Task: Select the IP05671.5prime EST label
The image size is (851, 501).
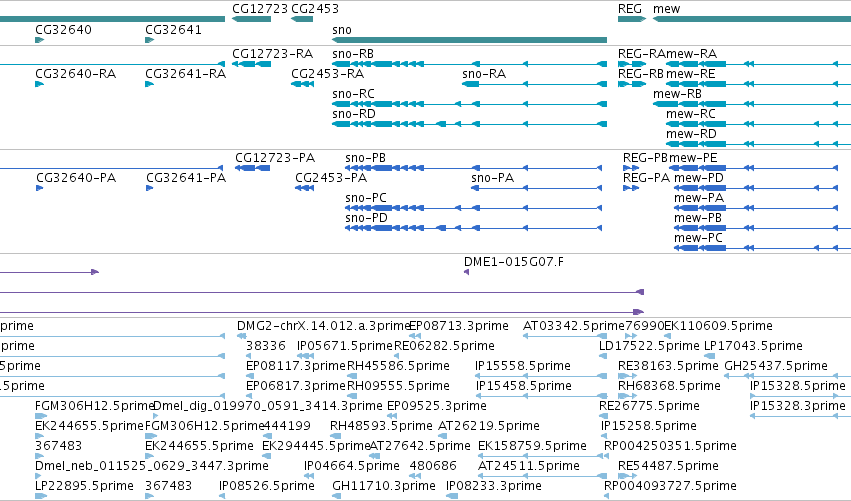Action: coord(345,346)
